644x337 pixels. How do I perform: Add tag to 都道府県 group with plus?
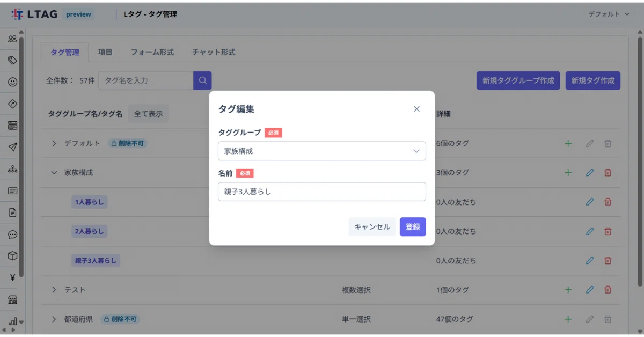click(x=568, y=319)
